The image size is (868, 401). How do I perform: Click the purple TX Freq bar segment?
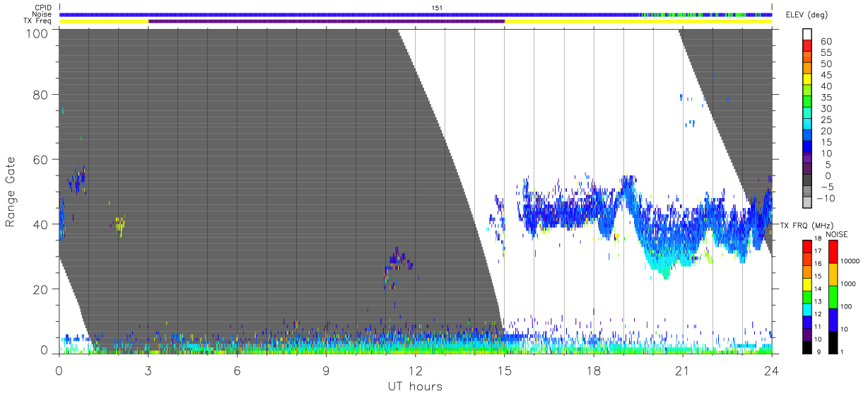coord(327,21)
